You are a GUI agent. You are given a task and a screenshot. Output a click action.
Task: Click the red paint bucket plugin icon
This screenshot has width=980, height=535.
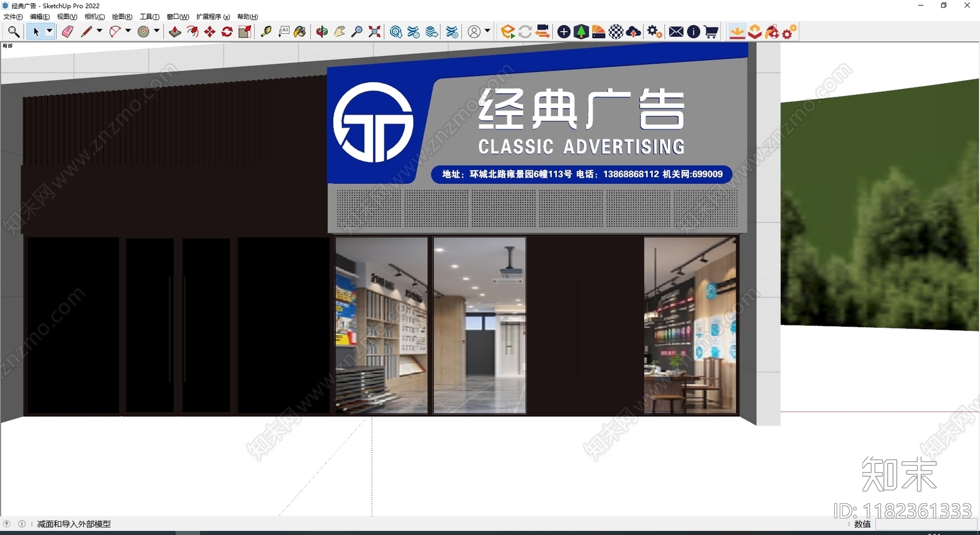(772, 31)
